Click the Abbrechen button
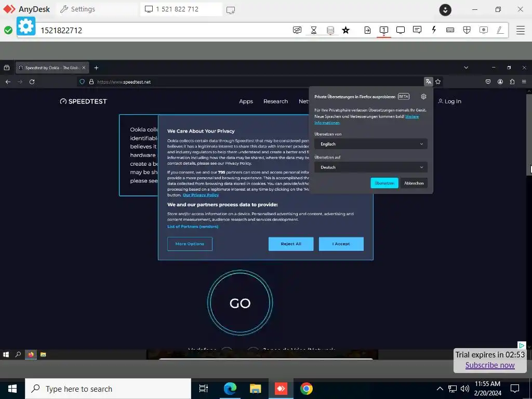The width and height of the screenshot is (532, 399). 414,183
